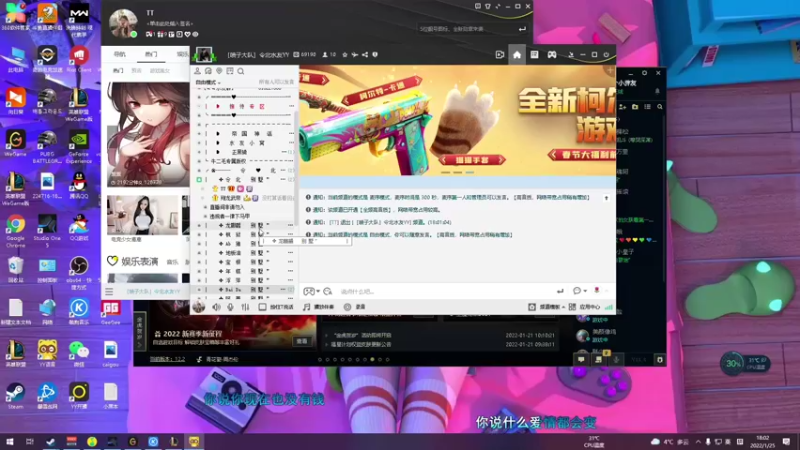Click the search icon in friends window
This screenshot has width=800, height=450.
[660, 107]
